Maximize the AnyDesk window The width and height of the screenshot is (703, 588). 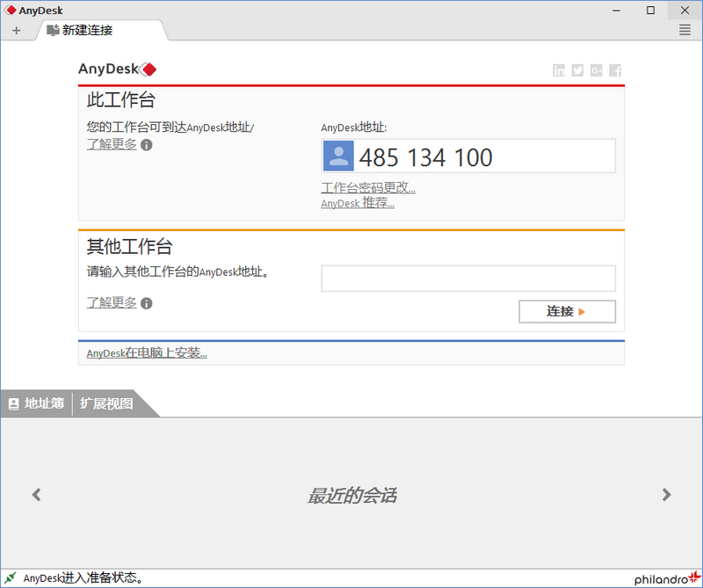click(x=650, y=11)
